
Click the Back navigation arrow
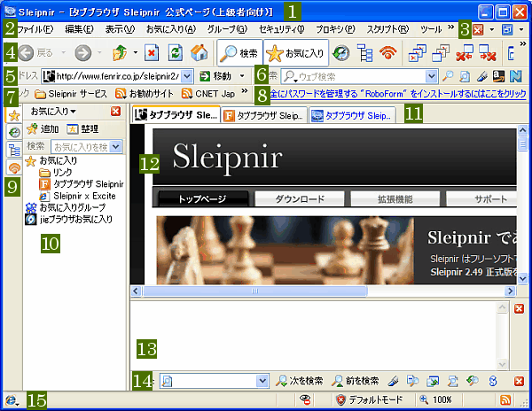pyautogui.click(x=26, y=53)
